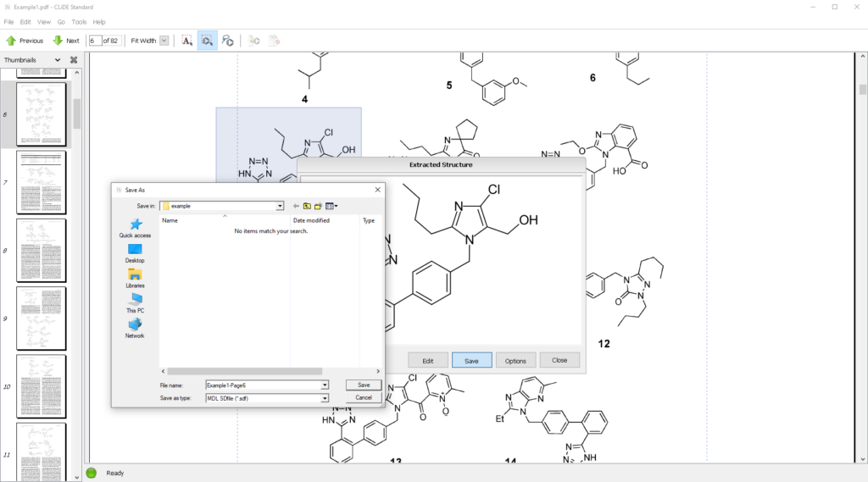Click the File name input field

pyautogui.click(x=263, y=385)
